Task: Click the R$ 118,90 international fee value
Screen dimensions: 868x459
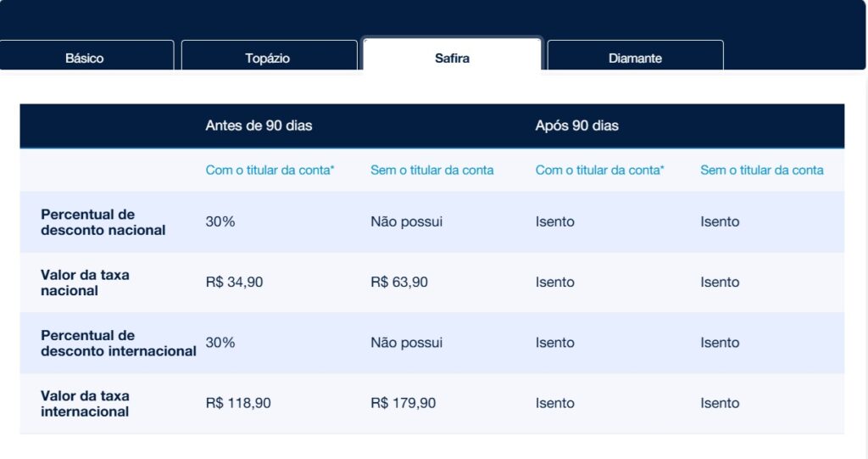Action: point(238,403)
